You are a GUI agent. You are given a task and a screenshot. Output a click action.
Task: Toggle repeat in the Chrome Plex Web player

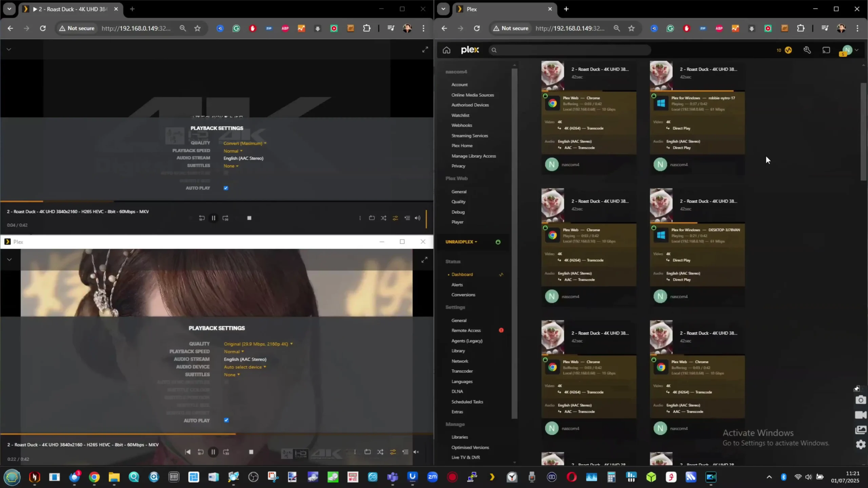tap(372, 218)
